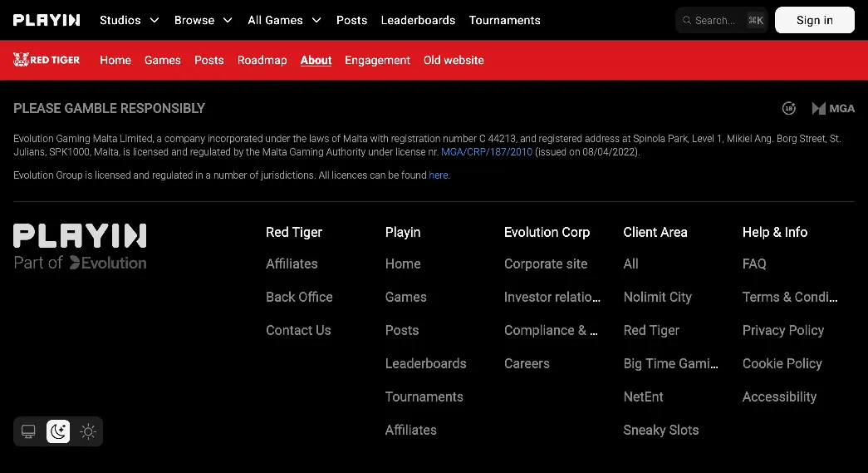Open Nolimit City client area link

point(657,297)
